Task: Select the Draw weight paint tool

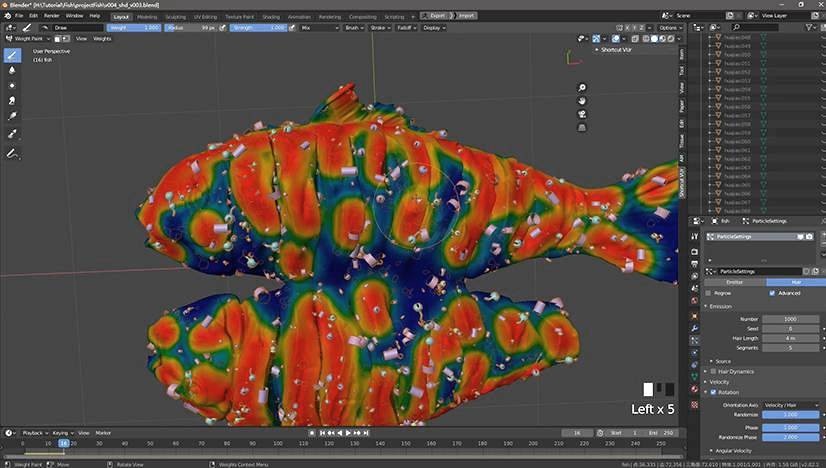Action: (x=12, y=55)
